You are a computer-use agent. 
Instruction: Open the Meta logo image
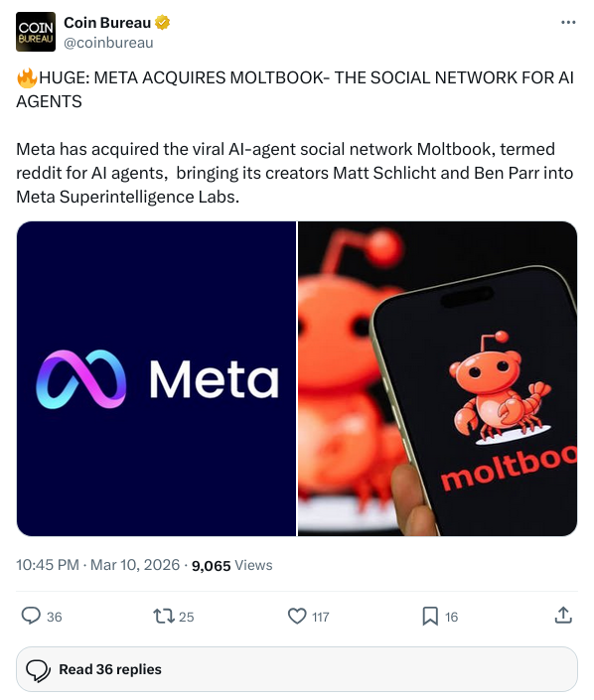(x=156, y=378)
